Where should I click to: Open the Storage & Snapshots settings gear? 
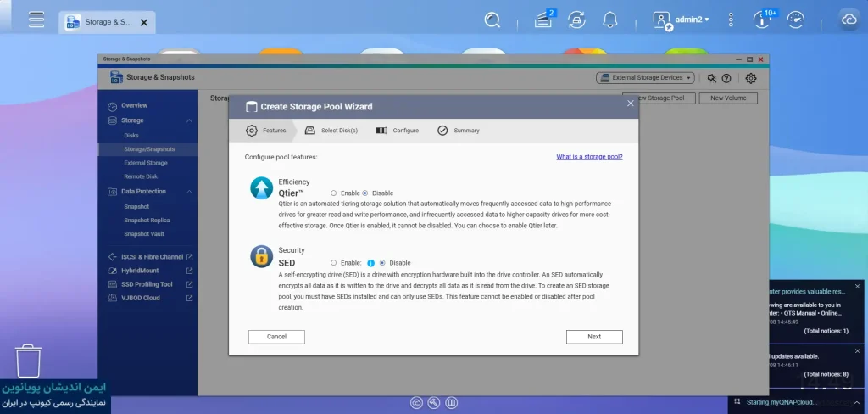coord(751,78)
